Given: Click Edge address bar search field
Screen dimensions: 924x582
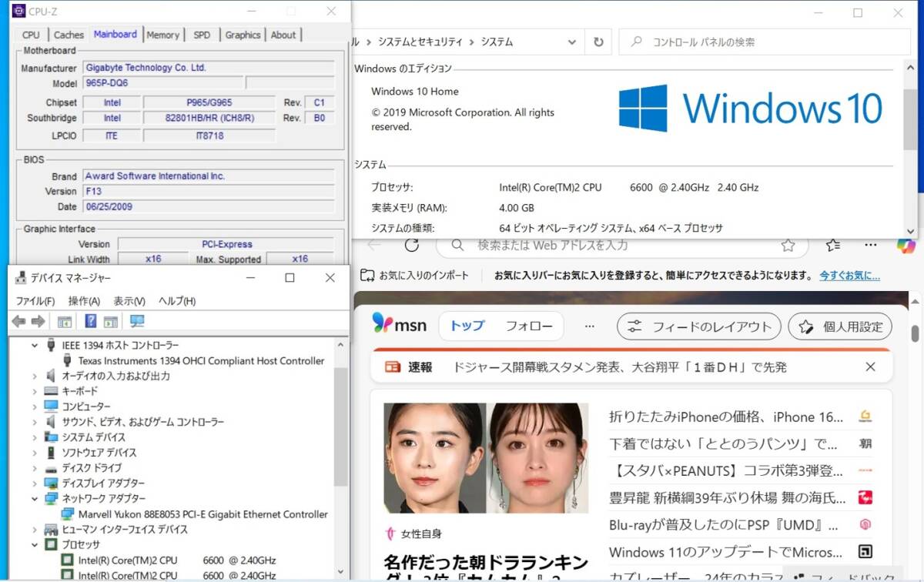Looking at the screenshot, I should click(x=624, y=246).
